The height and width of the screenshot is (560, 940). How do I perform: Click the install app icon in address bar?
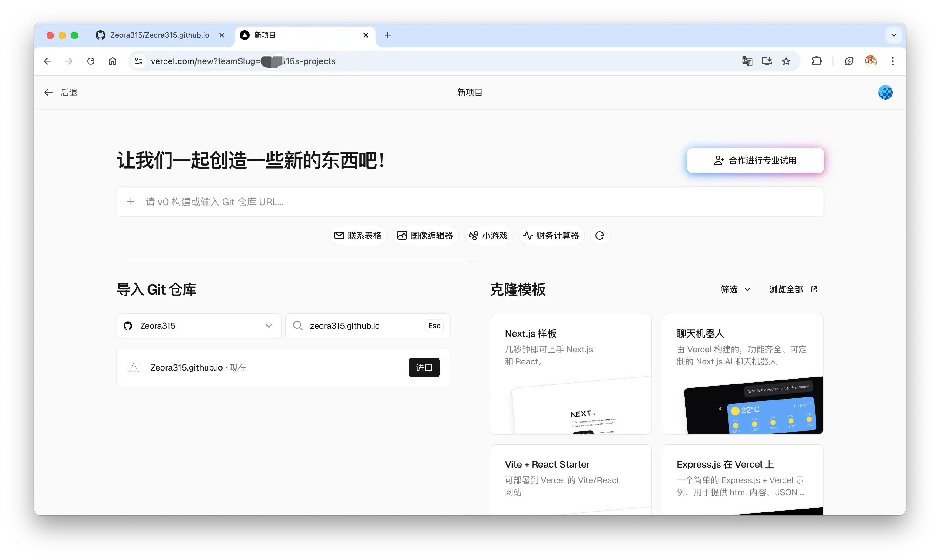point(766,61)
